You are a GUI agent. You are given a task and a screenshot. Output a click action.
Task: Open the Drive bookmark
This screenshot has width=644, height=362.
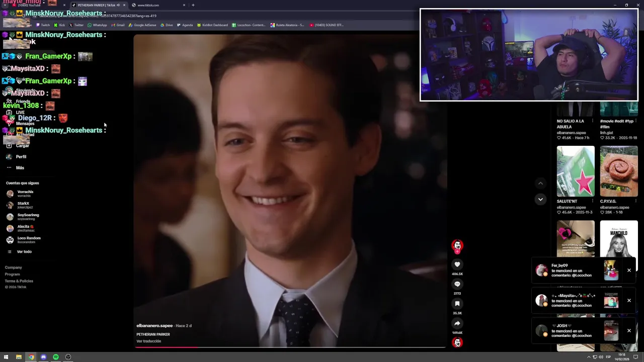click(x=167, y=25)
